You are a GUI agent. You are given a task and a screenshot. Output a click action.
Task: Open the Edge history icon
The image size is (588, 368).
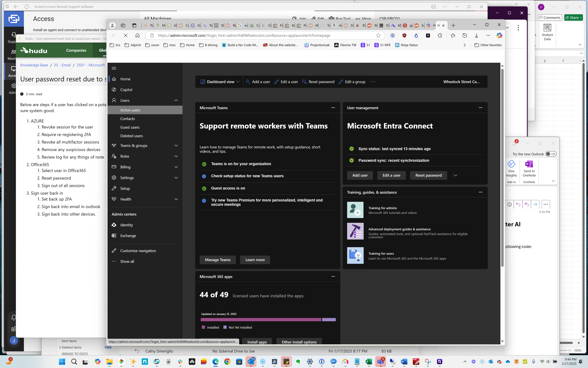point(465,36)
